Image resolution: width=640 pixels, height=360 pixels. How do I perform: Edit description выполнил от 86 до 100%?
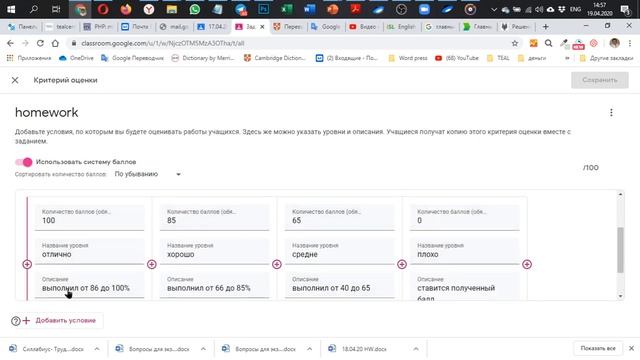pos(89,285)
